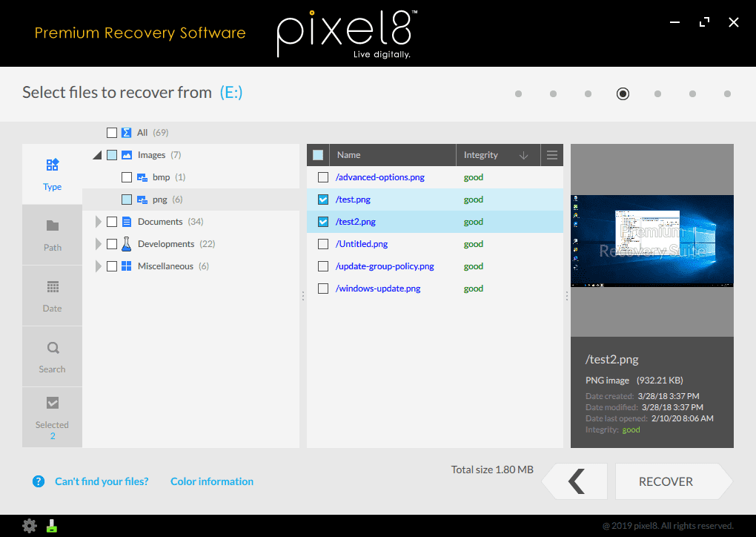Toggle the png checkbox
Screen dimensions: 756x537
[127, 200]
